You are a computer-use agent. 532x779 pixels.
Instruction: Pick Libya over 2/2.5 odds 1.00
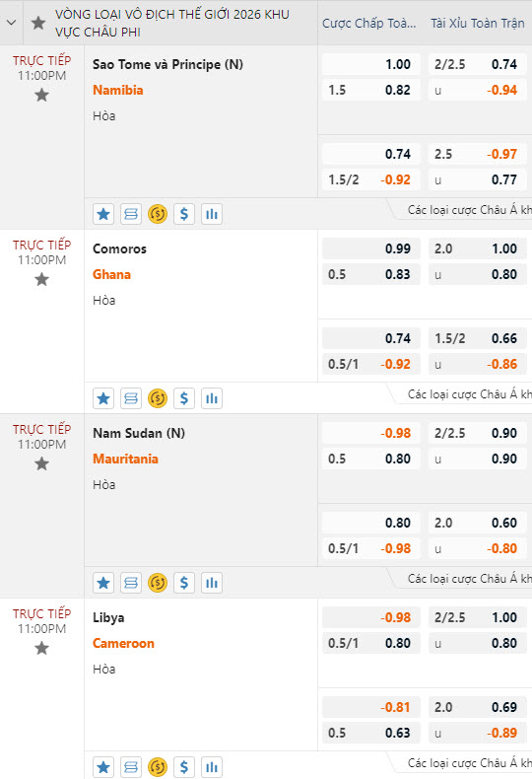pos(478,617)
